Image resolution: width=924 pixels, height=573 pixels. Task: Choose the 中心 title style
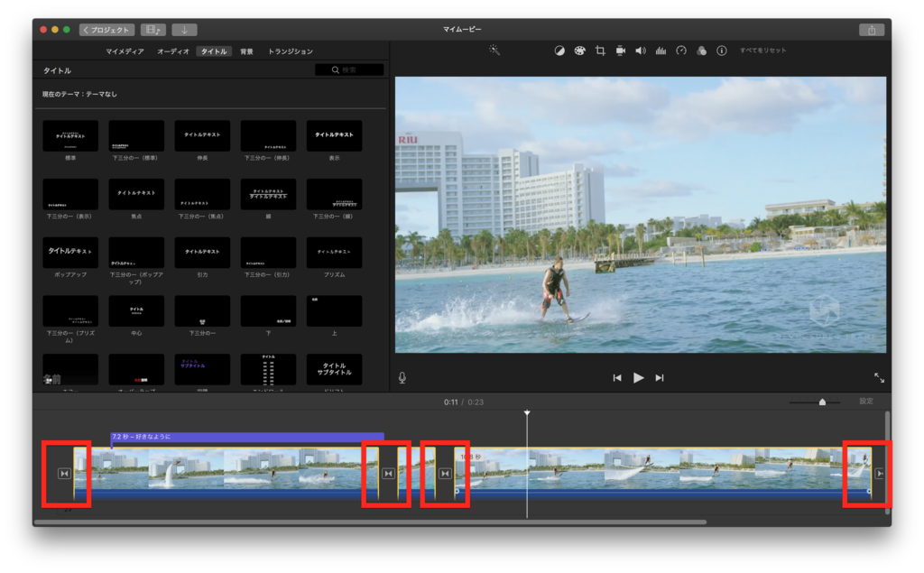(x=137, y=311)
